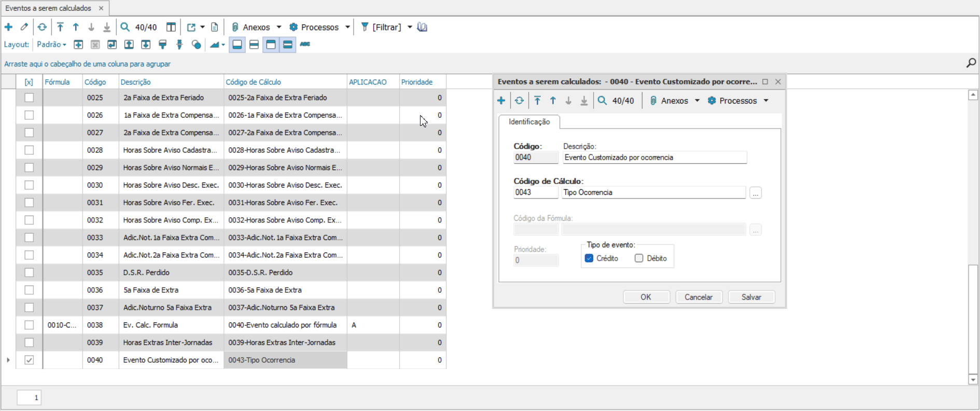Open the Processos dropdown in the edit dialog
980x411 pixels.
[x=766, y=101]
